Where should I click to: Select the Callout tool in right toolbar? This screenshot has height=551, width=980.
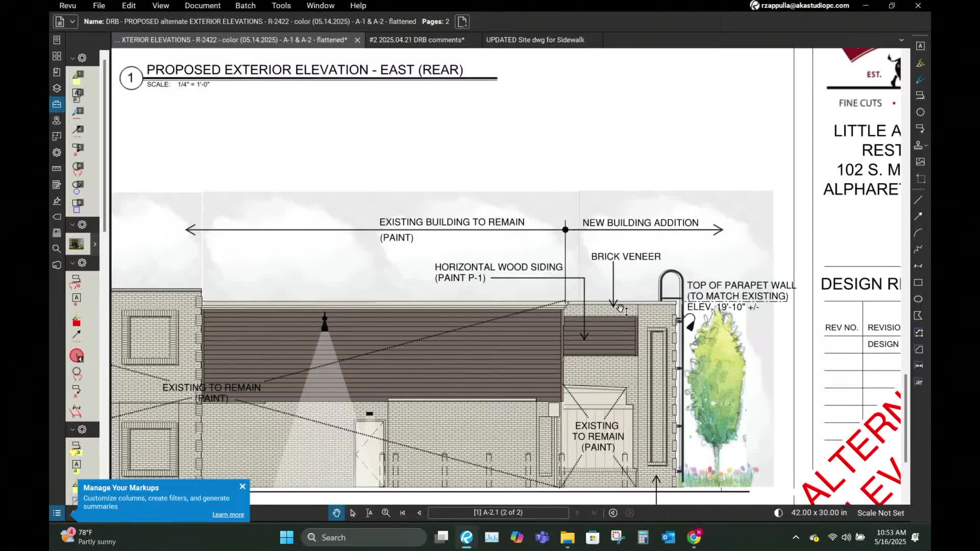tap(920, 129)
